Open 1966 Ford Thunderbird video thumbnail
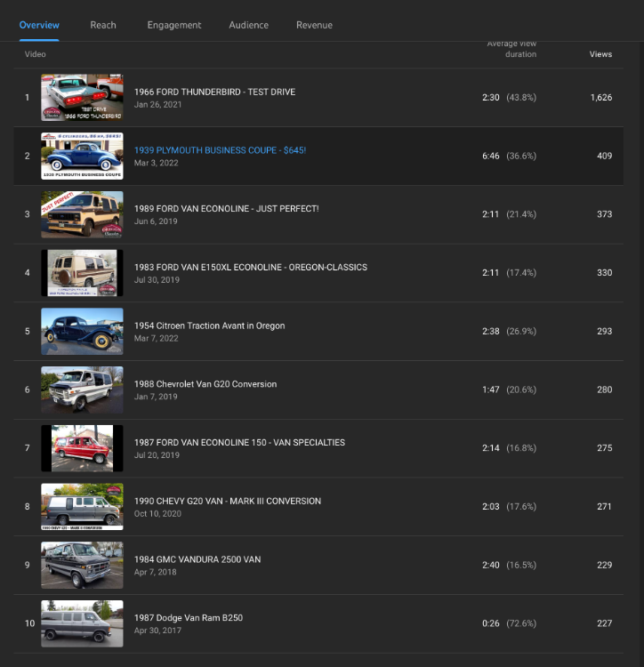 82,98
